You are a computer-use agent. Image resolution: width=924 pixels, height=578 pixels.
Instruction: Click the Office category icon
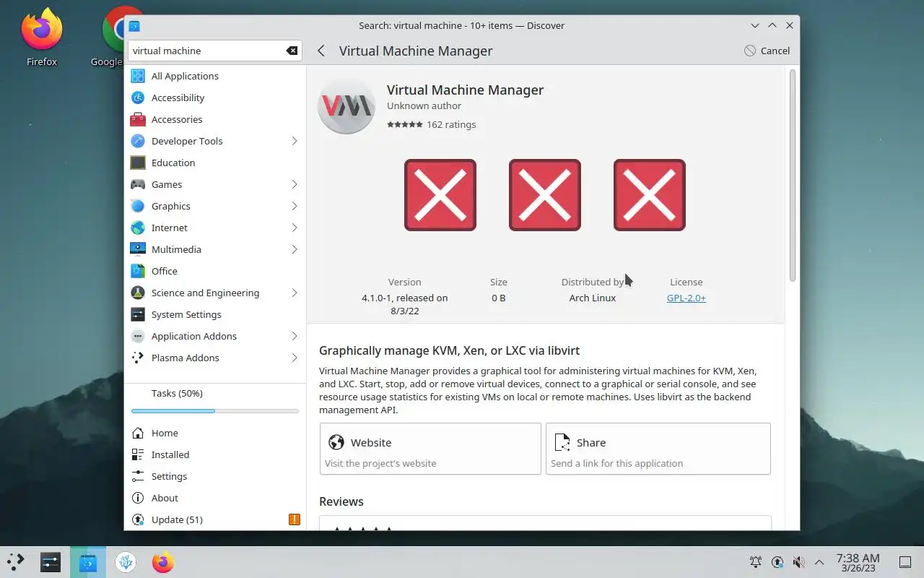[x=138, y=271]
